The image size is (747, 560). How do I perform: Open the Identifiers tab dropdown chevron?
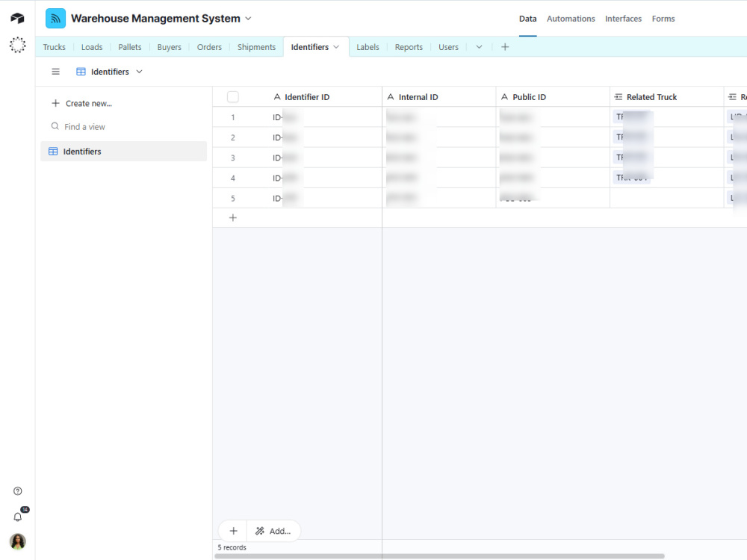click(336, 46)
